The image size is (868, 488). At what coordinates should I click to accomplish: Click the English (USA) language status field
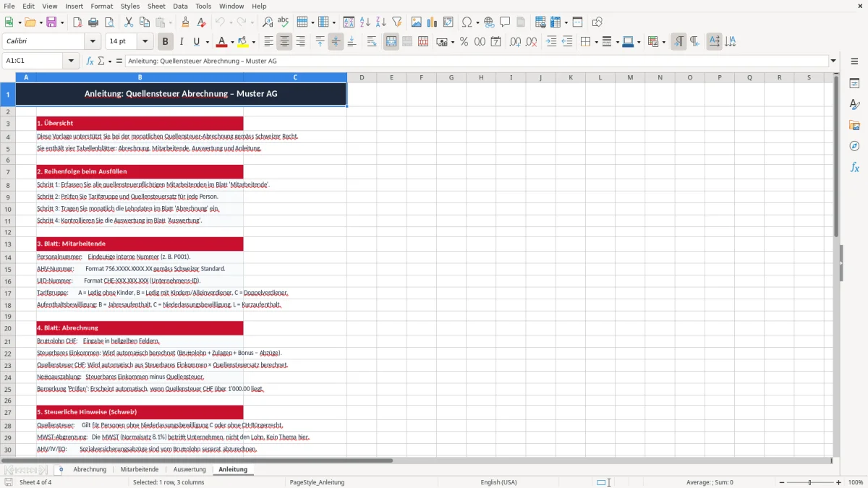tap(498, 482)
